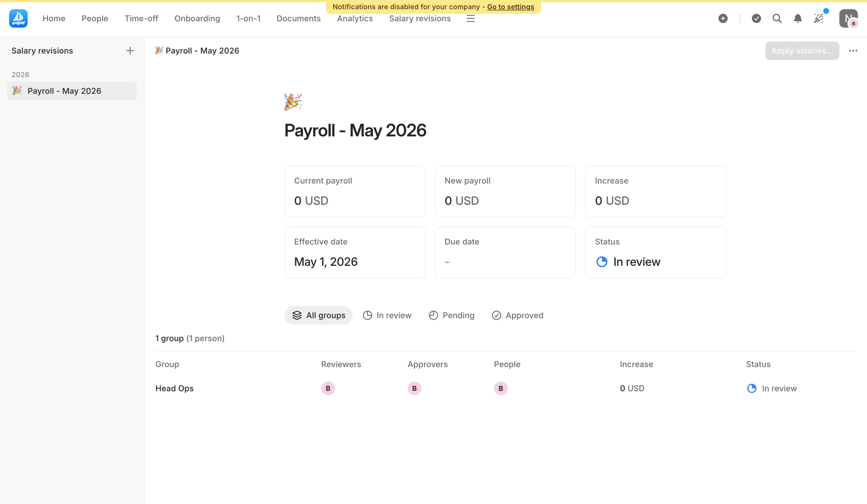Click the 2026 year label in sidebar

20,74
